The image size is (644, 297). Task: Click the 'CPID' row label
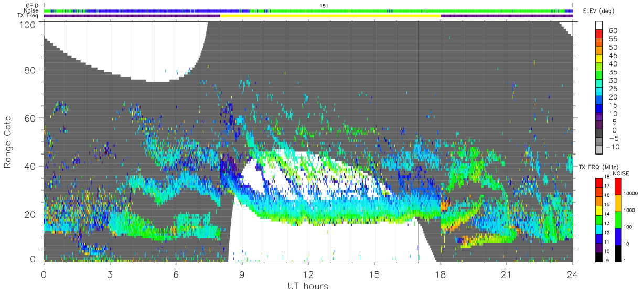tap(31, 6)
